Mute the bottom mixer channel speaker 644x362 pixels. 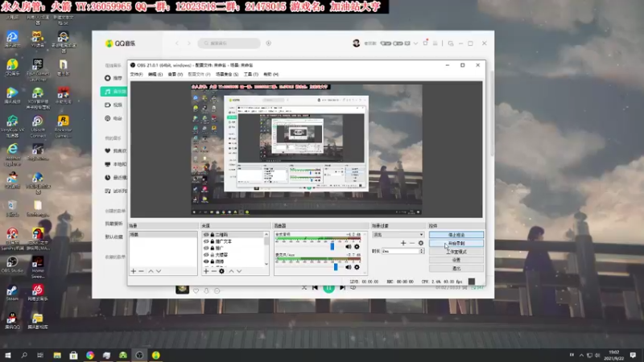point(349,267)
